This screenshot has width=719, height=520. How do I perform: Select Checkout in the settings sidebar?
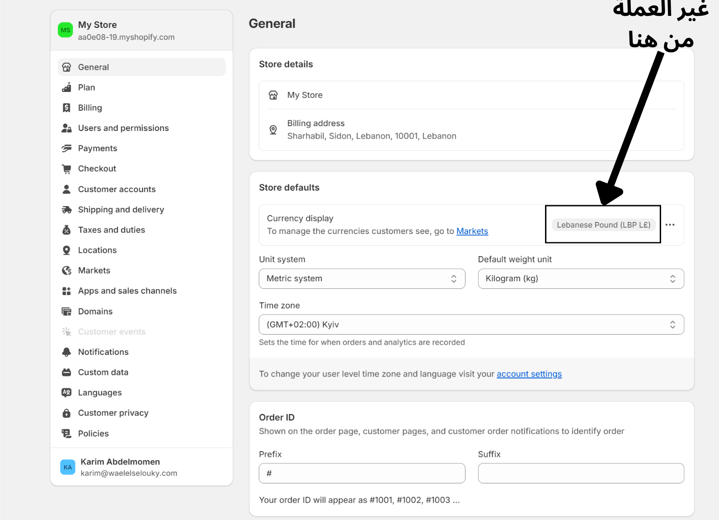(x=97, y=169)
